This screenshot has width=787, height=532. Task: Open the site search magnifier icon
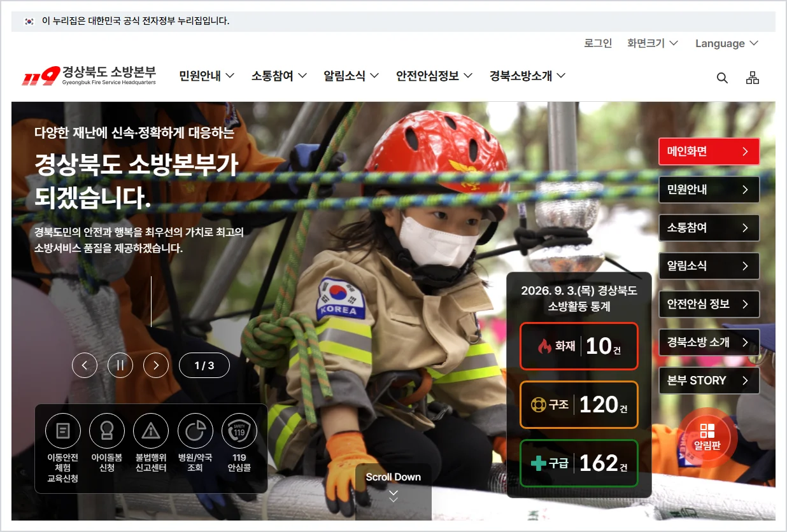(722, 78)
